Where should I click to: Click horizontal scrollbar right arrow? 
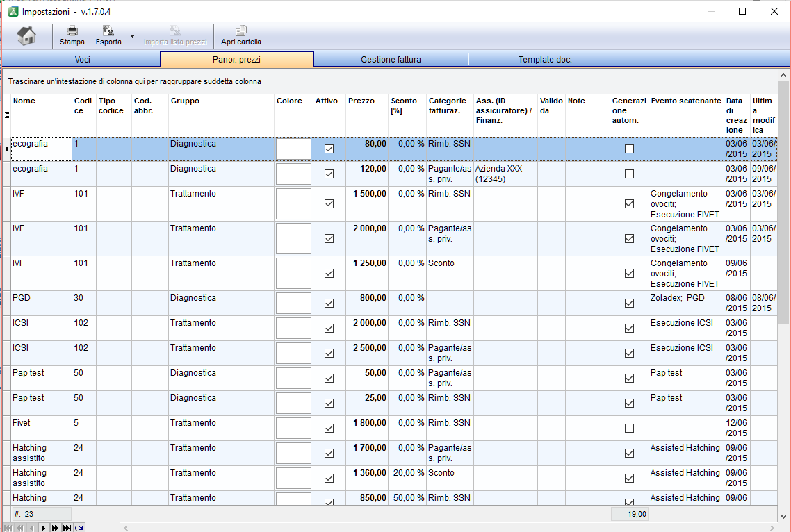click(772, 528)
